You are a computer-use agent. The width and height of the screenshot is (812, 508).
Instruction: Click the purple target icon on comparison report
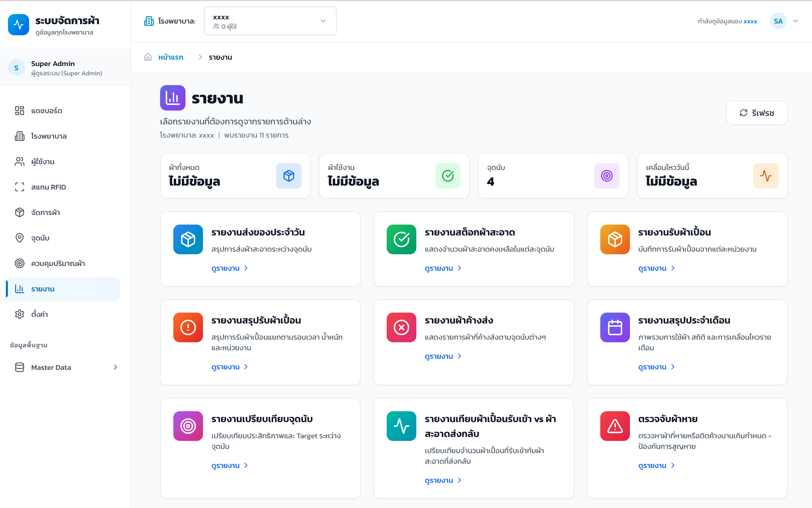pos(188,426)
